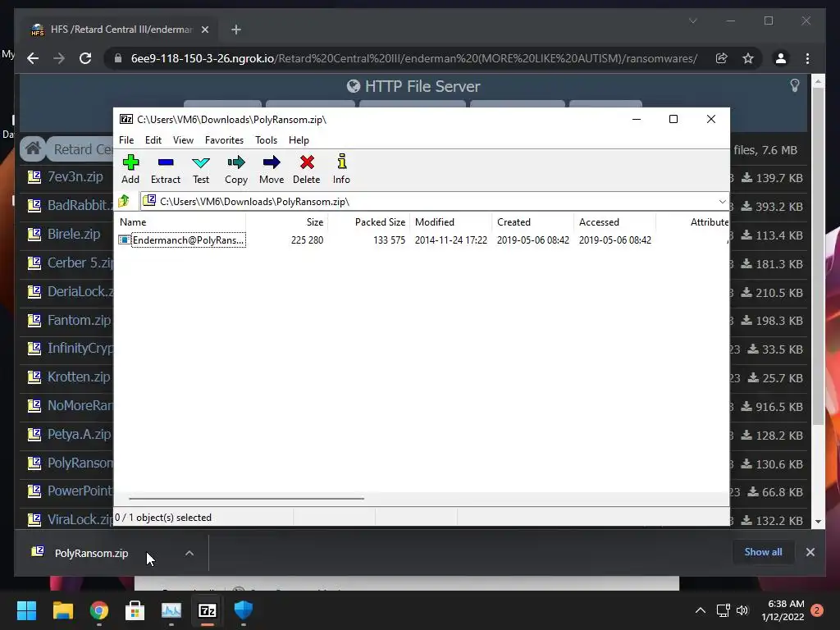840x630 pixels.
Task: Open Chrome tab search chevron
Action: point(692,21)
